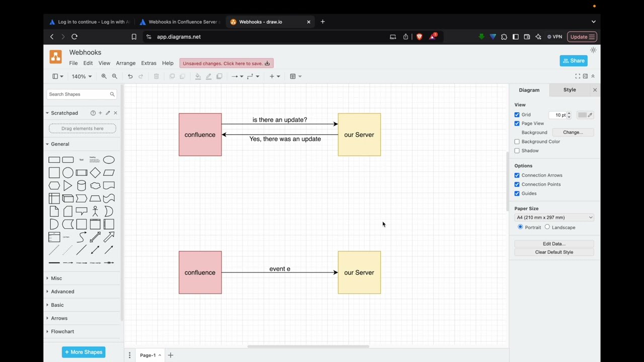Image resolution: width=644 pixels, height=362 pixels.
Task: Toggle the Connection Arrows checkbox
Action: click(x=517, y=175)
